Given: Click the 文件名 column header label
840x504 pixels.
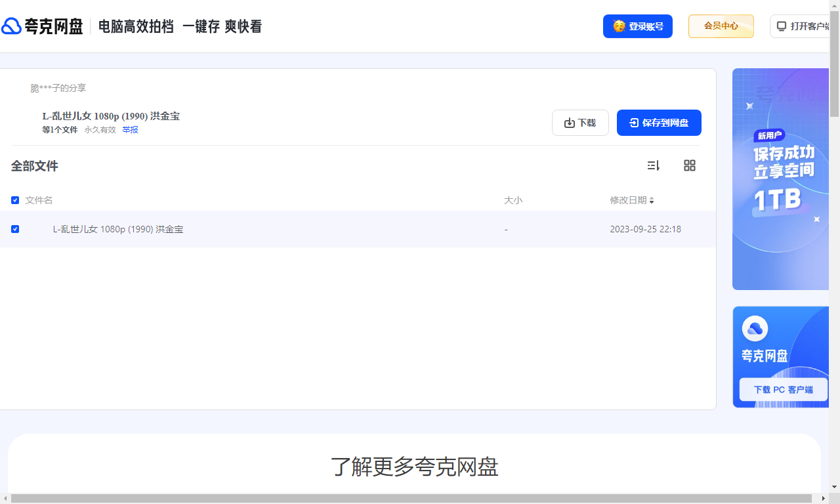Looking at the screenshot, I should [x=39, y=200].
